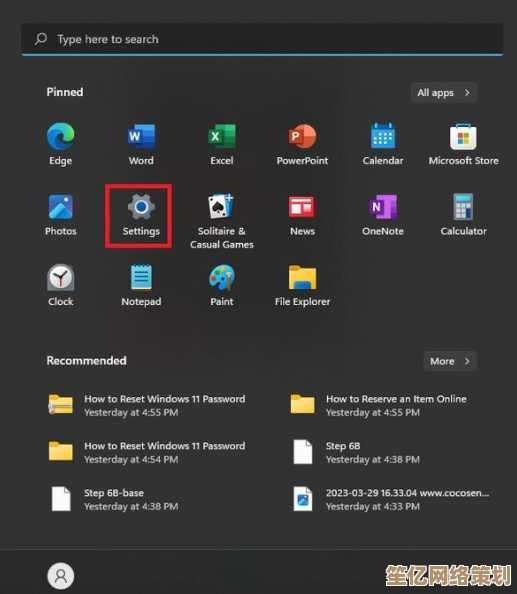Open the Settings gear app
Image resolution: width=517 pixels, height=594 pixels.
[x=141, y=215]
